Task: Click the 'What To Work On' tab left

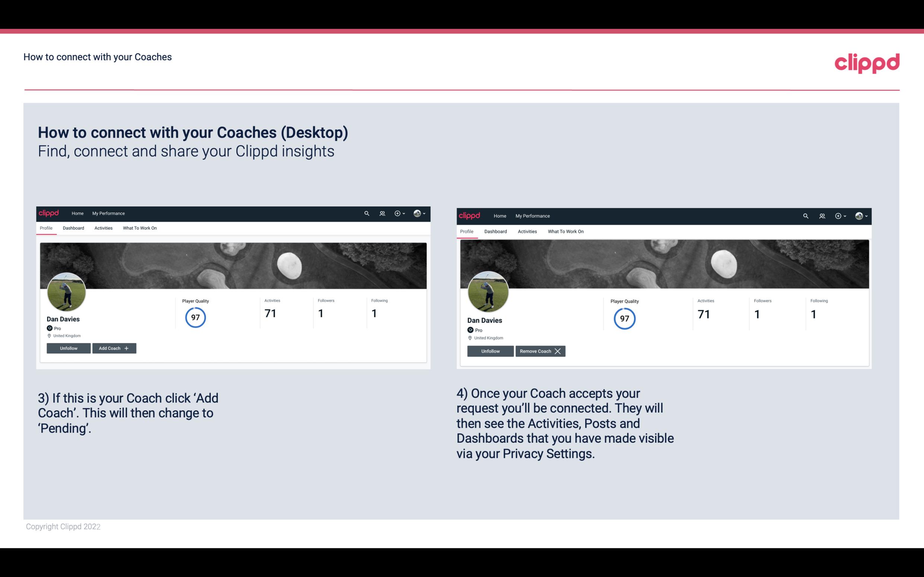Action: (139, 228)
